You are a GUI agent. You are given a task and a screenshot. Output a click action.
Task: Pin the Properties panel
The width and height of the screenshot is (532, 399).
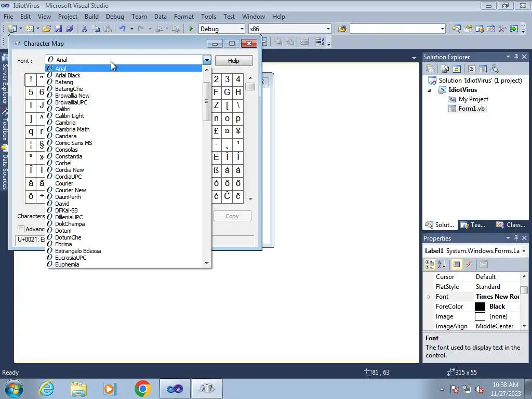tap(516, 238)
